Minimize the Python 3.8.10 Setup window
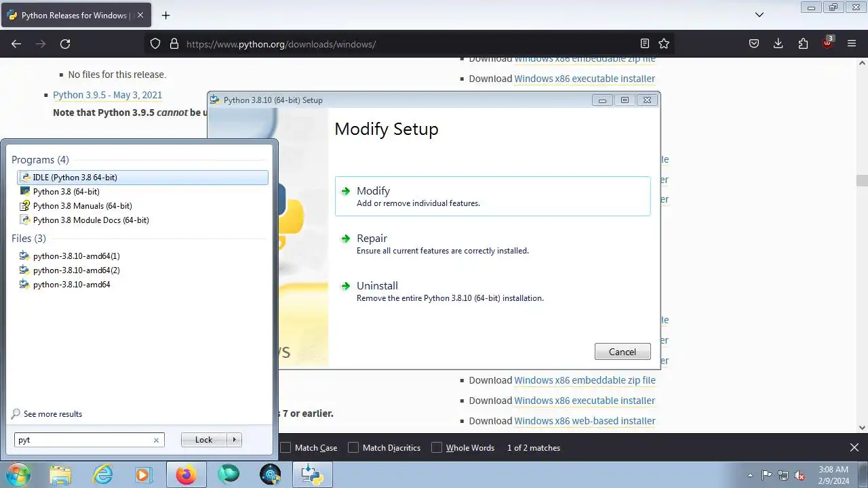Image resolution: width=868 pixels, height=488 pixels. 602,100
